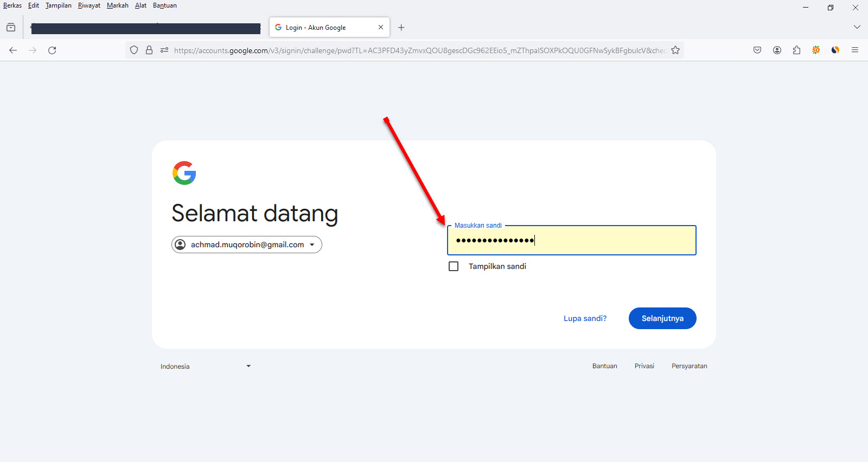The width and height of the screenshot is (868, 462).
Task: Open the Indonesia language dropdown
Action: [x=205, y=367]
